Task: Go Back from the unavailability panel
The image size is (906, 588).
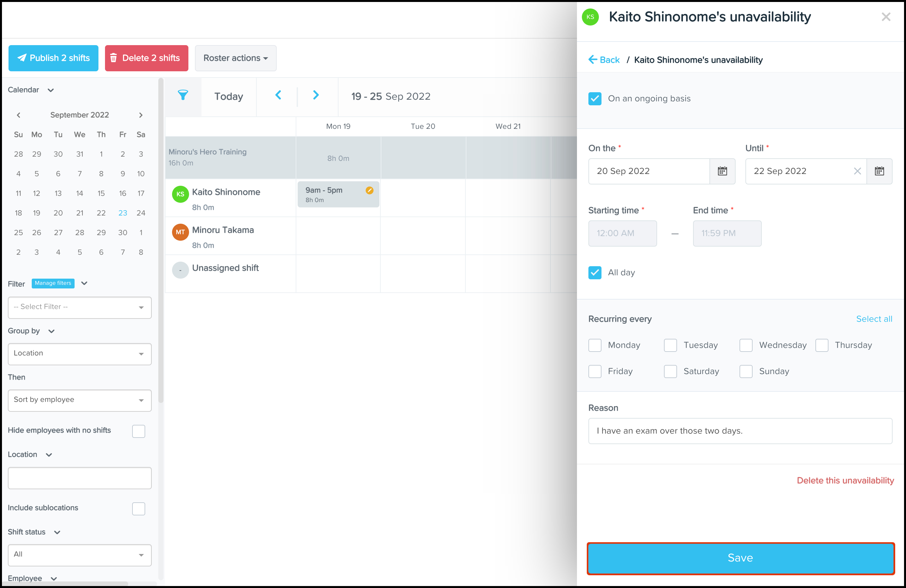Action: point(604,60)
